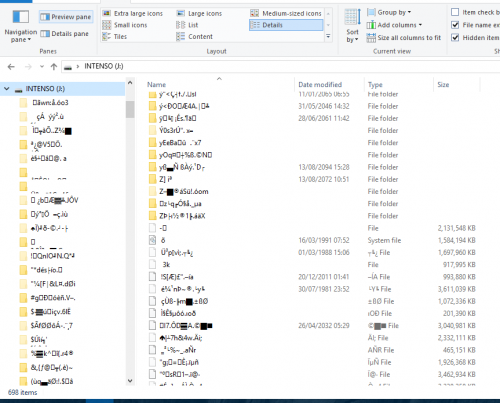Screen dimensions: 500x403
Task: Toggle the Preview pane
Action: click(x=66, y=17)
